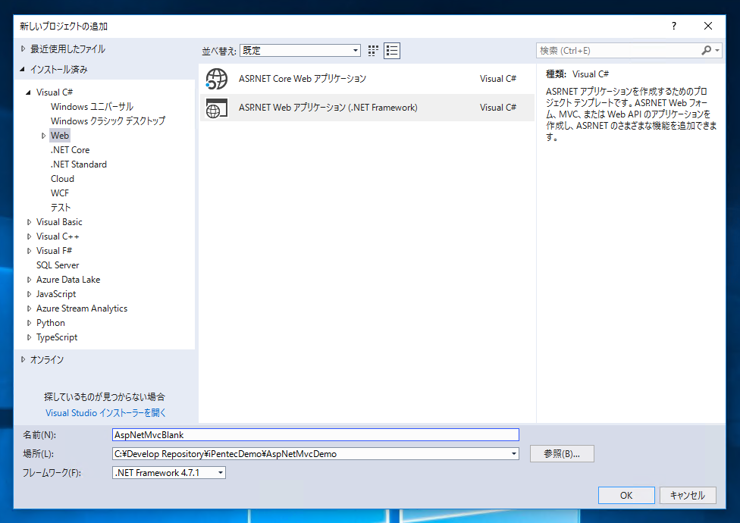Click the Visual Studio インストーラーを開く link
The image size is (740, 523).
coord(106,413)
